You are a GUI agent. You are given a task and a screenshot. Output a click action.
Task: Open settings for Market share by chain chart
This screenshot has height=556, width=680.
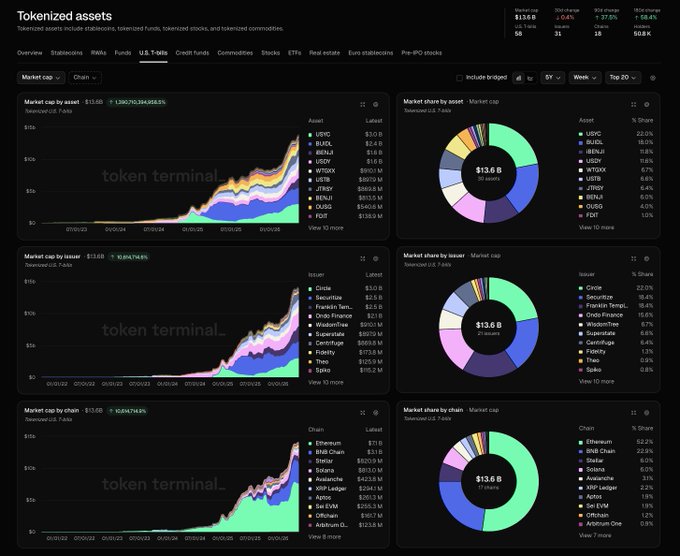(x=647, y=413)
